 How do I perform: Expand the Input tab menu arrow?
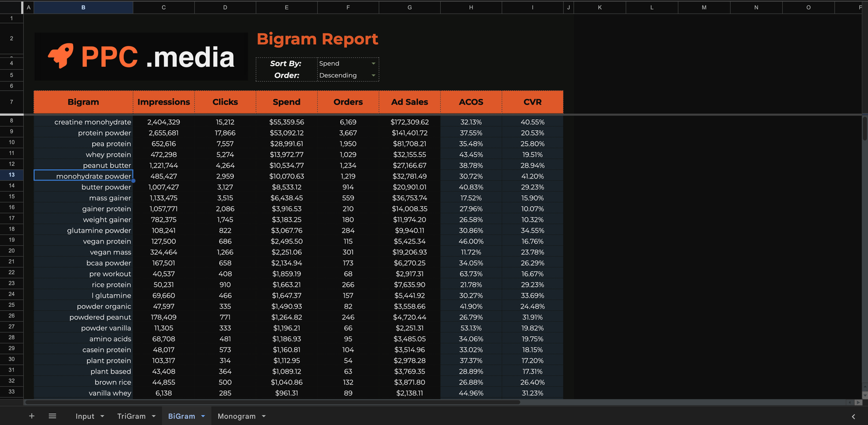[x=102, y=416]
